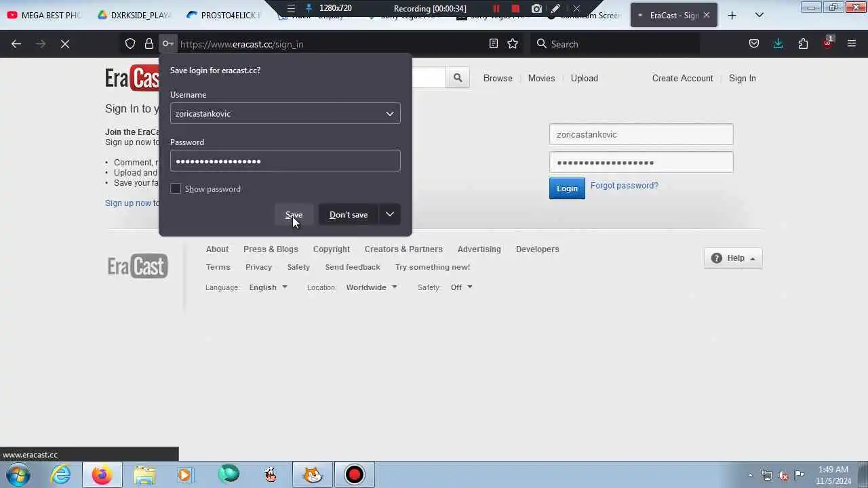
Task: Open Windows Start button
Action: [18, 474]
